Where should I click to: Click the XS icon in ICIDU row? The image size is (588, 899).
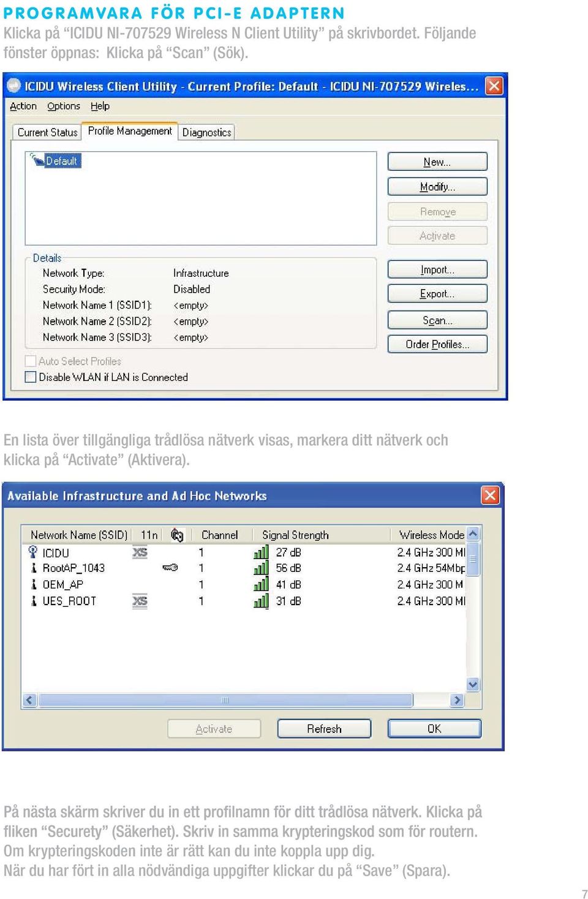click(140, 552)
